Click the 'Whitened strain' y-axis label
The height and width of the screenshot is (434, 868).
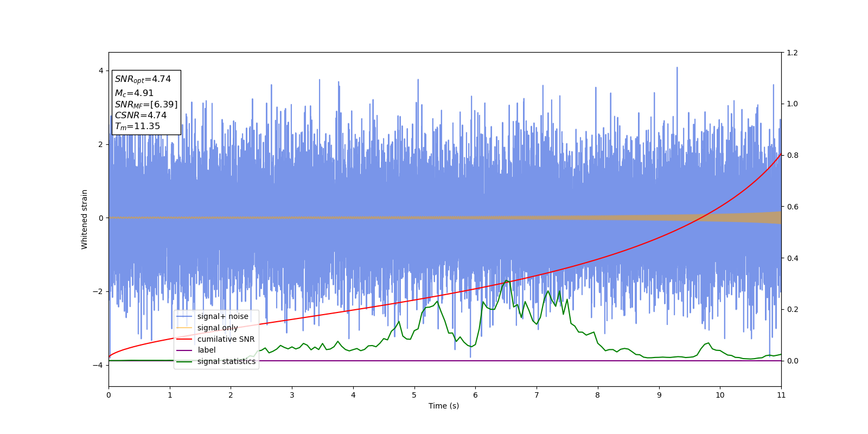(85, 219)
